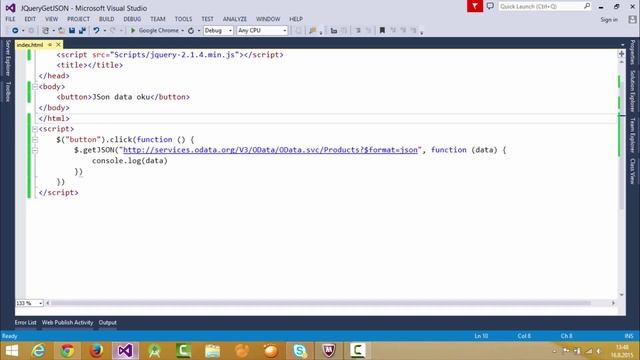Toggle the bookmark toolbar icon
Viewport: 640px width, 360px height.
point(382,31)
